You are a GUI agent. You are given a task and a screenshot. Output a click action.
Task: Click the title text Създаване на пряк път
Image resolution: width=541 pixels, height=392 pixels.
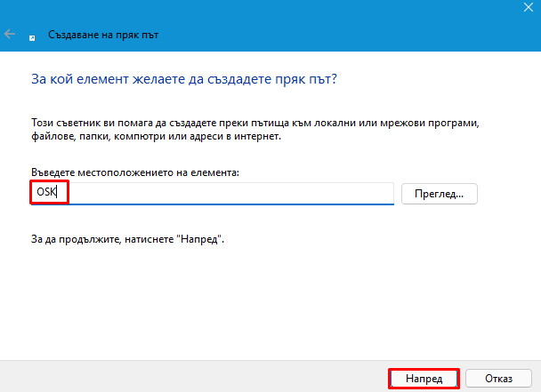103,35
